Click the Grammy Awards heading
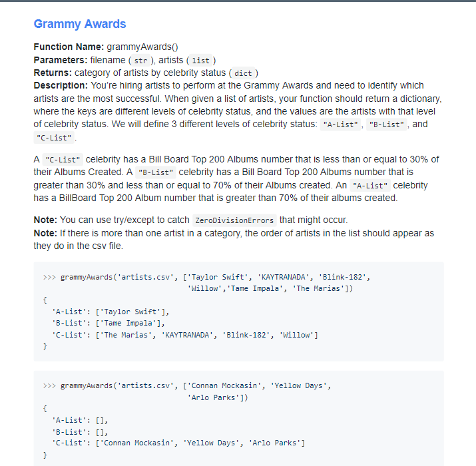476x466 pixels. [x=79, y=24]
